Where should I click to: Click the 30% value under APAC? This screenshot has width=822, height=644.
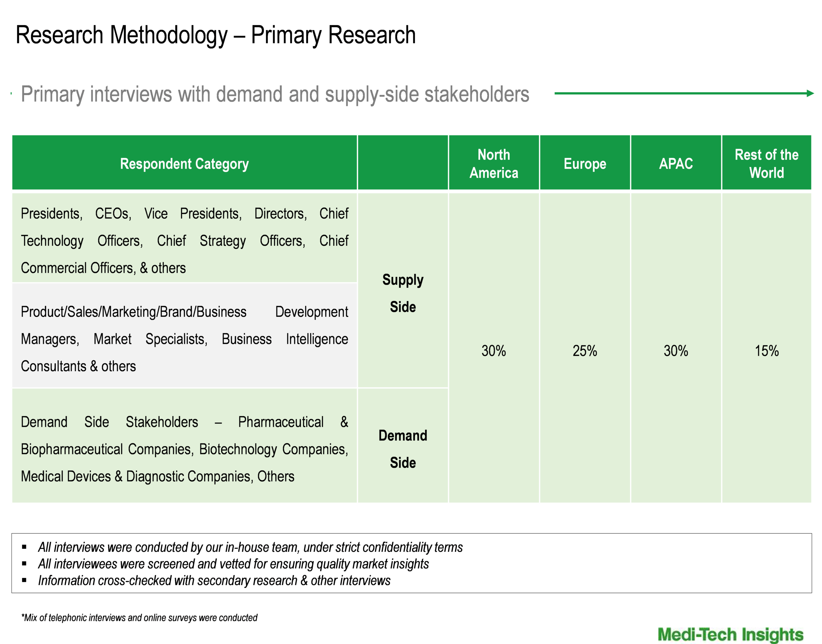pyautogui.click(x=676, y=351)
